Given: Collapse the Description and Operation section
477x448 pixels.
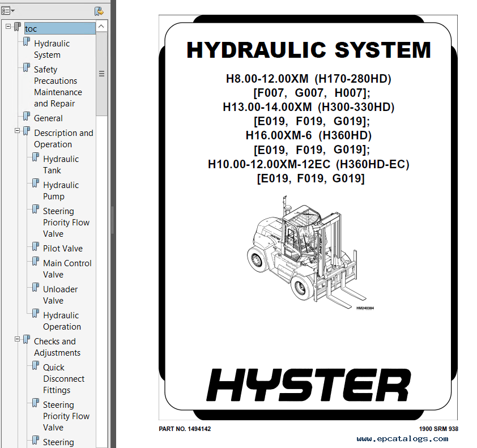Looking at the screenshot, I should pos(18,131).
